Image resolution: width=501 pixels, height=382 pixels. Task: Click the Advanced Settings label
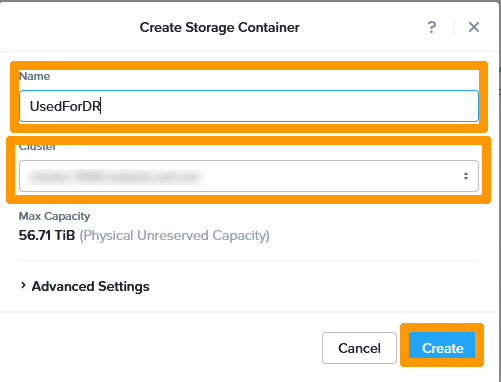[x=90, y=286]
